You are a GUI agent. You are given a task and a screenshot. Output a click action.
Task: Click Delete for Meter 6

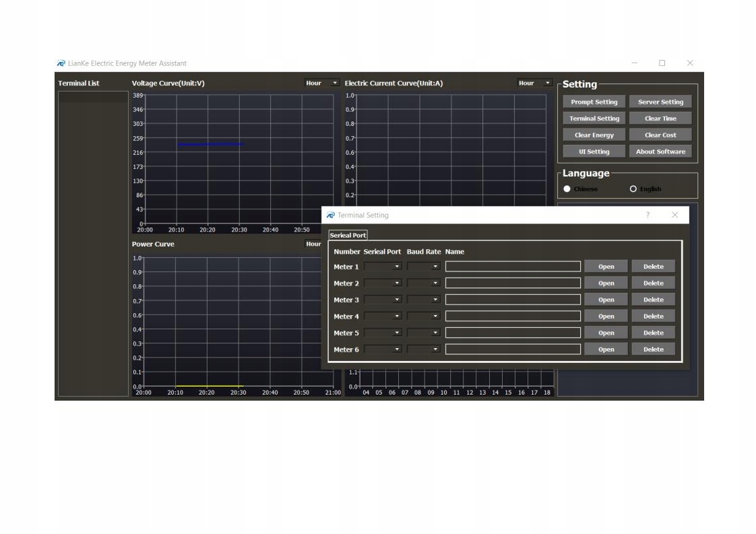[x=654, y=349]
